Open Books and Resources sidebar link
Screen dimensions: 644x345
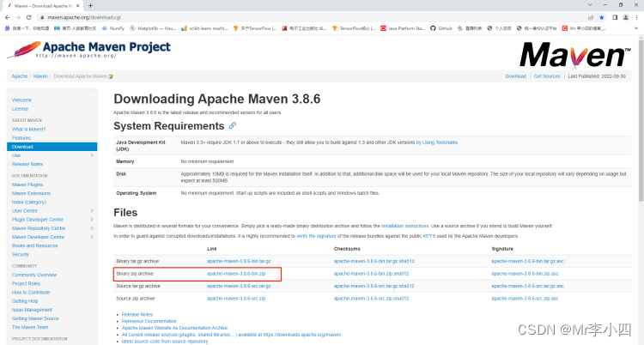click(35, 245)
